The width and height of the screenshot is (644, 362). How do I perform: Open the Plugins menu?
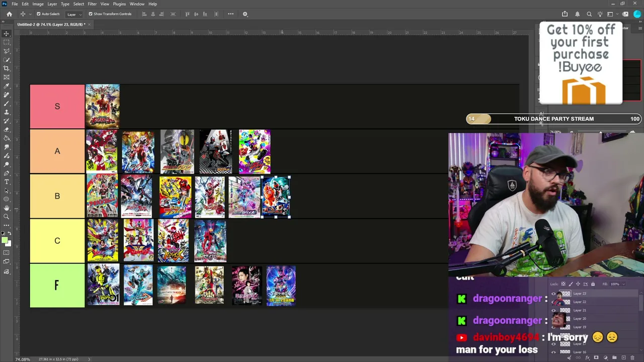[x=119, y=4]
